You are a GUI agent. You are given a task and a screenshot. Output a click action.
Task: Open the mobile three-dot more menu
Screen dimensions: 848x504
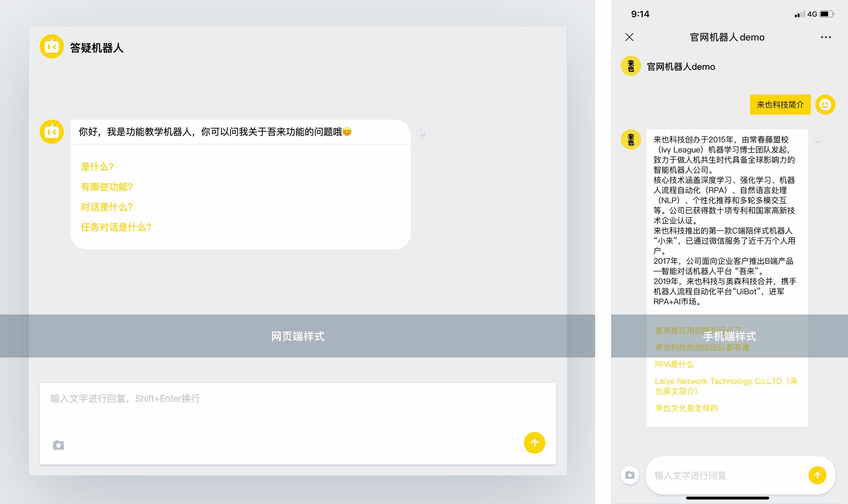click(826, 37)
